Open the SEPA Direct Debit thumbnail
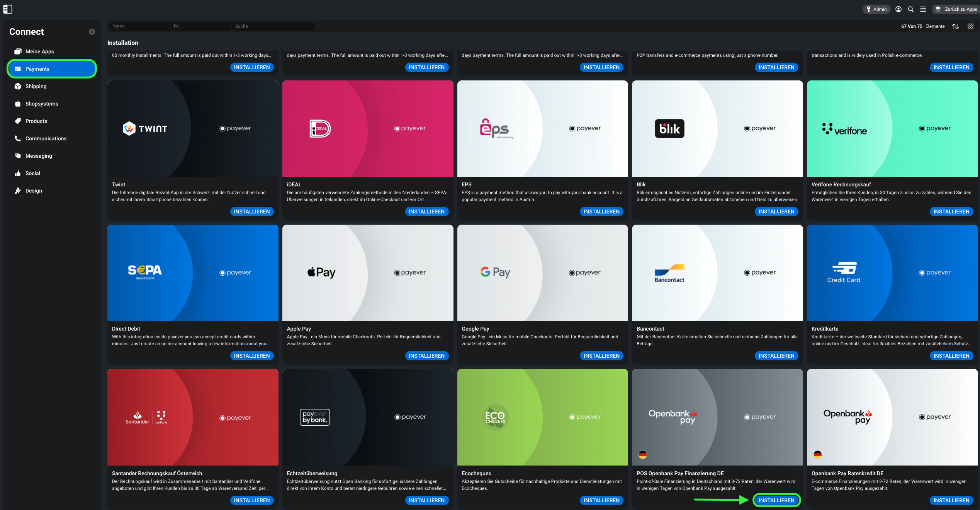Viewport: 980px width, 510px height. [x=193, y=273]
